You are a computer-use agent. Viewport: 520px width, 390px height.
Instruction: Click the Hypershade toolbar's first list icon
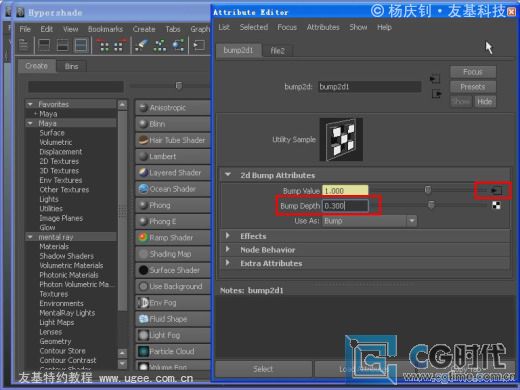[x=24, y=45]
